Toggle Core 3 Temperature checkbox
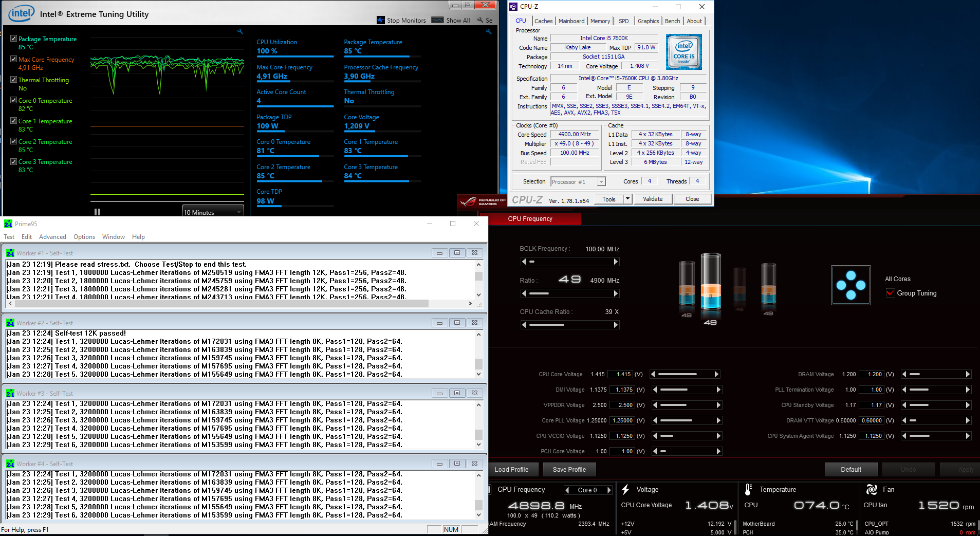Viewport: 980px width, 536px height. click(13, 161)
